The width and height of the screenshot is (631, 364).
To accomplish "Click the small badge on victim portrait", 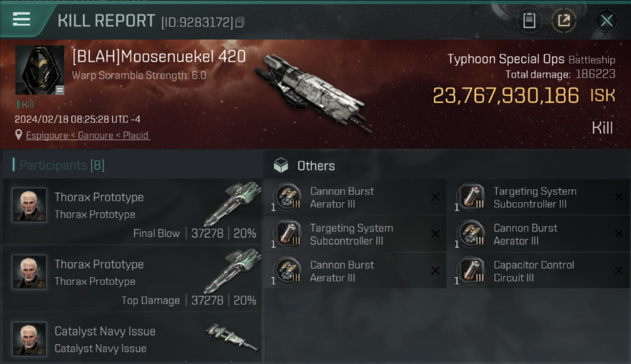I will point(60,90).
